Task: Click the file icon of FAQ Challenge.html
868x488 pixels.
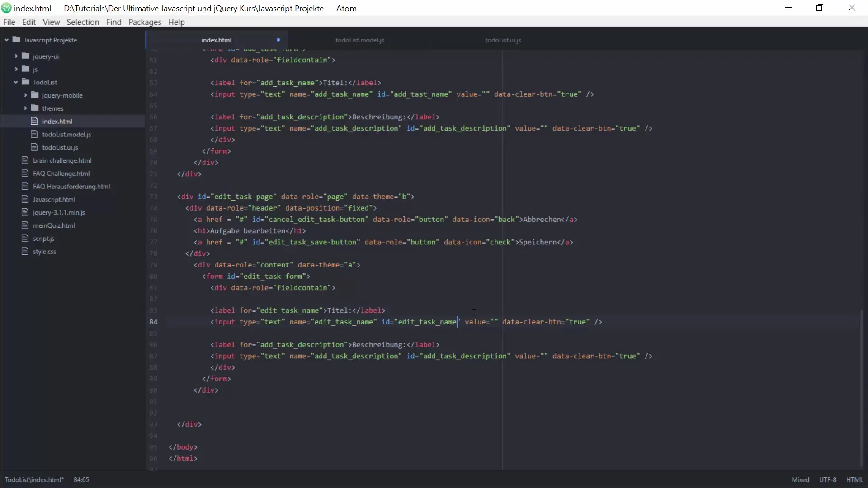Action: (25, 174)
